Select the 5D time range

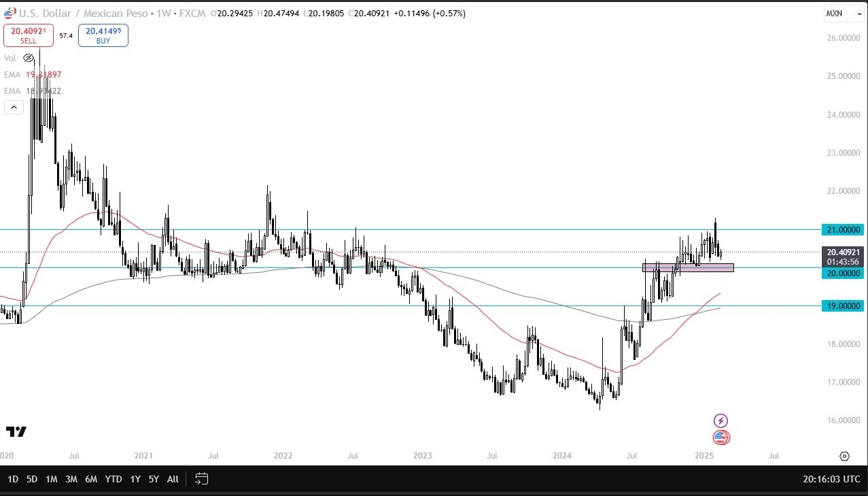(32, 479)
